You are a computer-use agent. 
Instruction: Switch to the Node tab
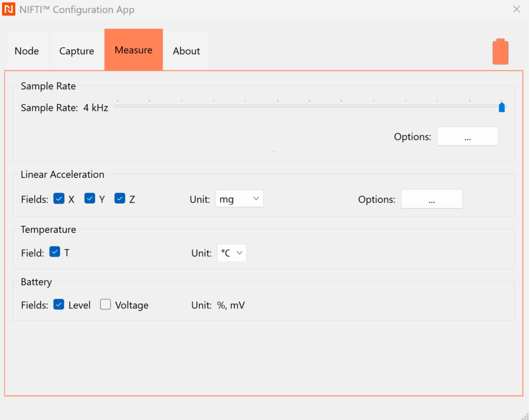click(x=27, y=51)
